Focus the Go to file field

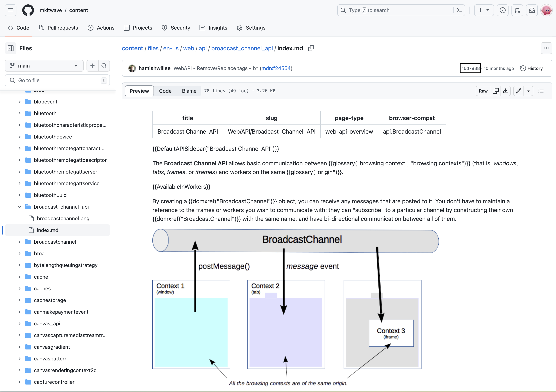pos(57,80)
